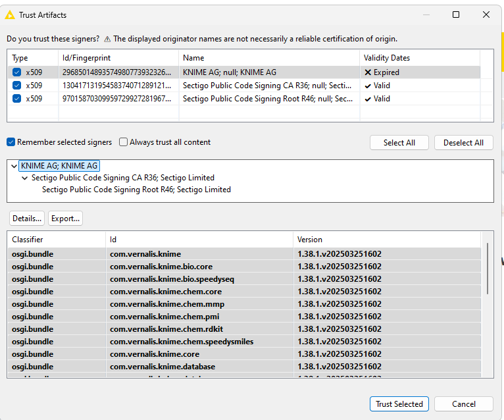Collapse the KNIME AG; KNIME AG tree node
This screenshot has width=504, height=420.
[14, 166]
